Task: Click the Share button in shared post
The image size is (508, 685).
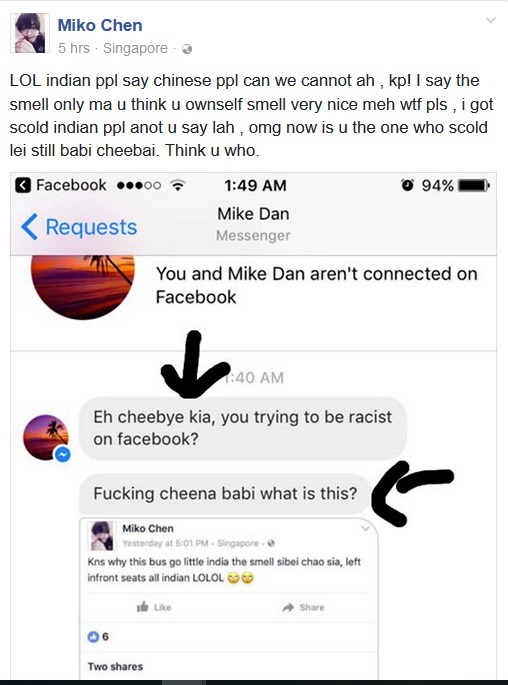Action: click(x=303, y=607)
